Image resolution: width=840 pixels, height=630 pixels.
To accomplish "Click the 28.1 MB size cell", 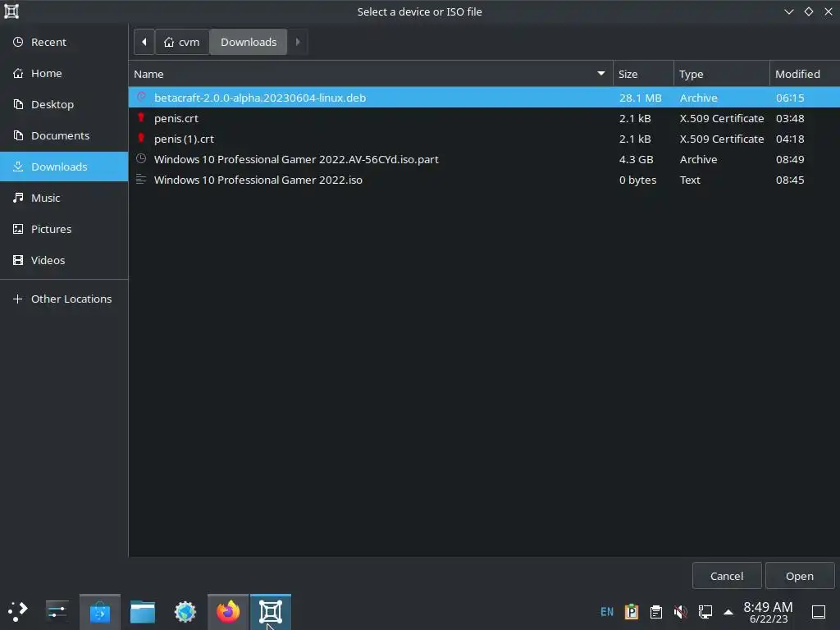I will pyautogui.click(x=640, y=98).
